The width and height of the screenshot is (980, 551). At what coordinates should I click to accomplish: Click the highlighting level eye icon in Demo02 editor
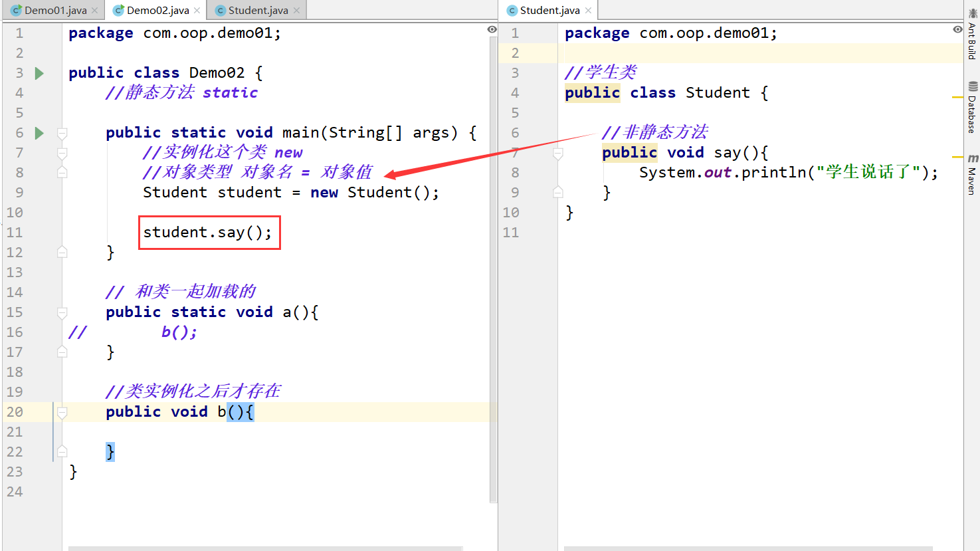click(492, 29)
